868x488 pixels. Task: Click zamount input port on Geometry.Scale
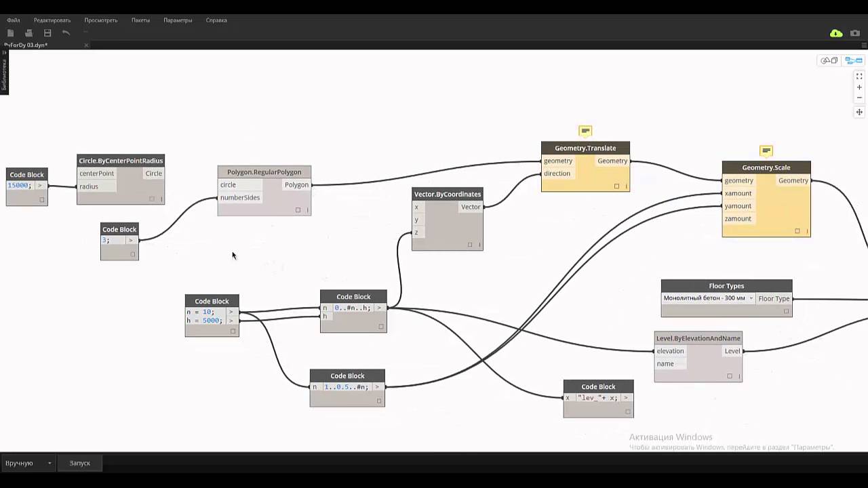click(739, 219)
